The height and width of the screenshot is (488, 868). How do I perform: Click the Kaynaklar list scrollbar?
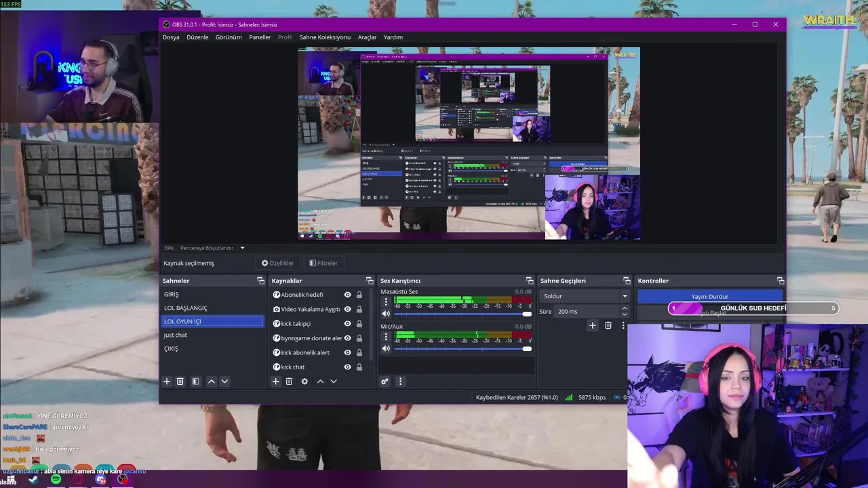coord(372,324)
